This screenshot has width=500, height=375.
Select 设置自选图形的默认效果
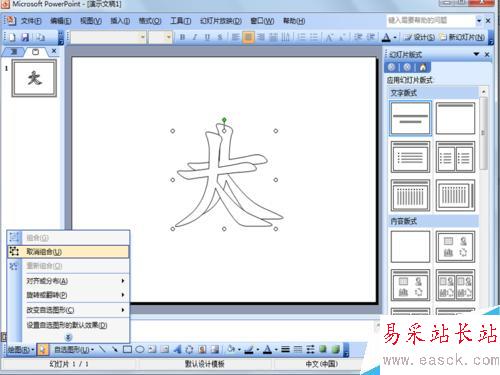click(x=77, y=325)
